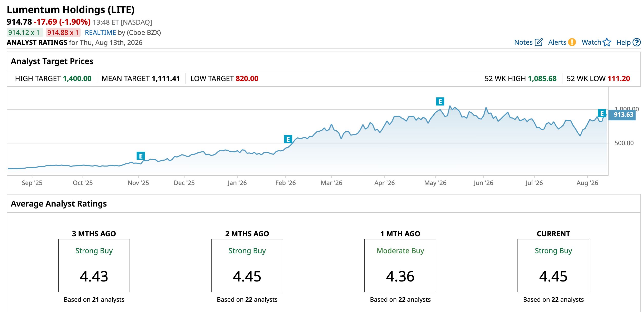This screenshot has width=644, height=312.
Task: Click the date Thu, Aug 13th, 2026
Action: pyautogui.click(x=111, y=43)
